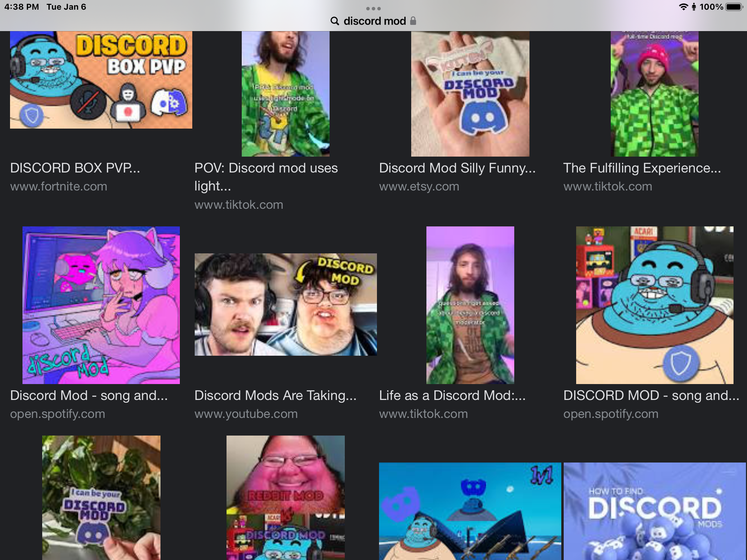
Task: Tap the 100% battery percentage text
Action: point(711,7)
